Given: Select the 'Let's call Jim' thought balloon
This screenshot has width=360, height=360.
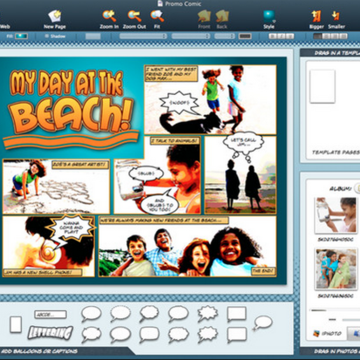Looking at the screenshot, I should coord(243,143).
